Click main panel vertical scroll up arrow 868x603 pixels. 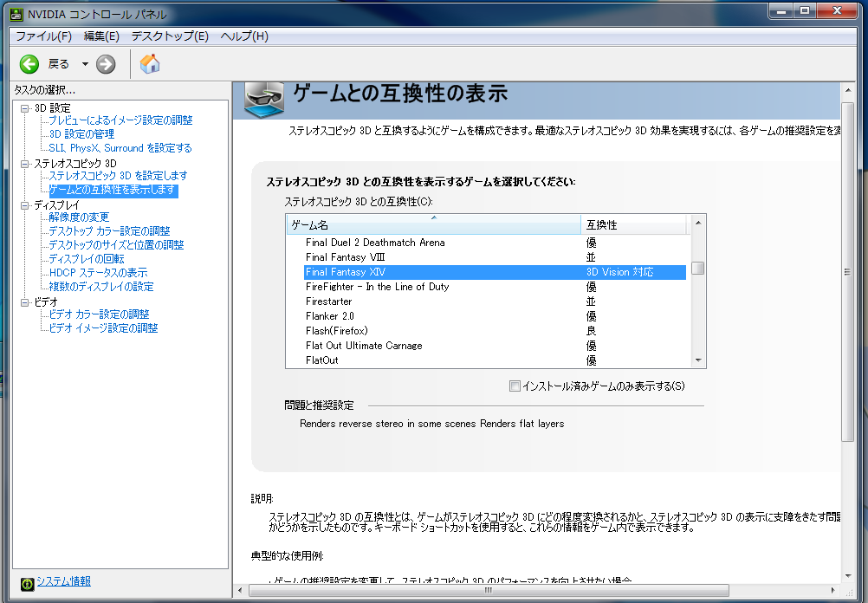coord(848,90)
